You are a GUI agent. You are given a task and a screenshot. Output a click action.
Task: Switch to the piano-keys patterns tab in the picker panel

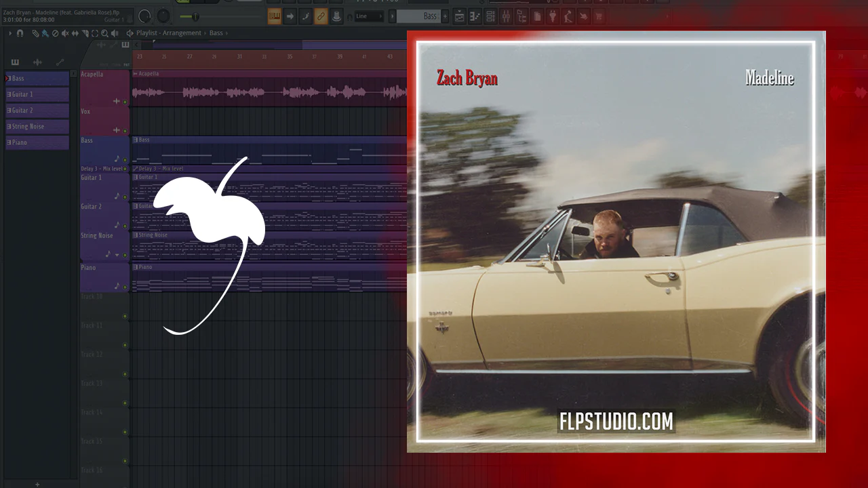click(15, 62)
